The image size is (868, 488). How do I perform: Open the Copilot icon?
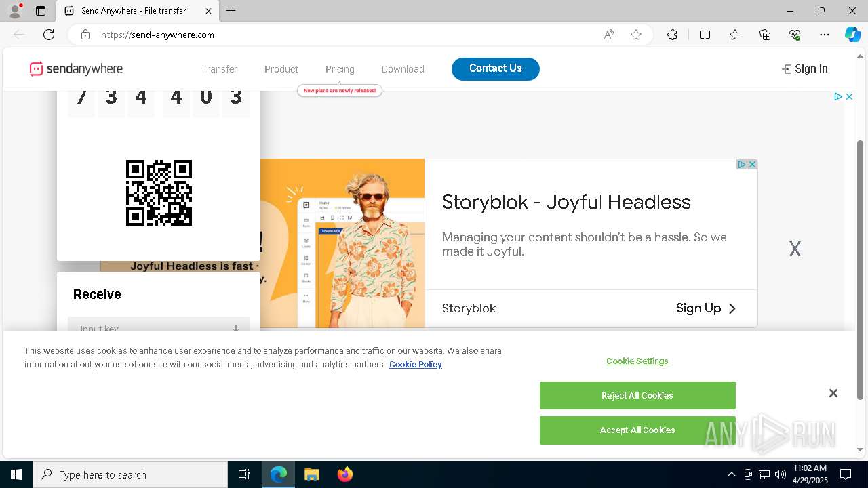pos(852,35)
